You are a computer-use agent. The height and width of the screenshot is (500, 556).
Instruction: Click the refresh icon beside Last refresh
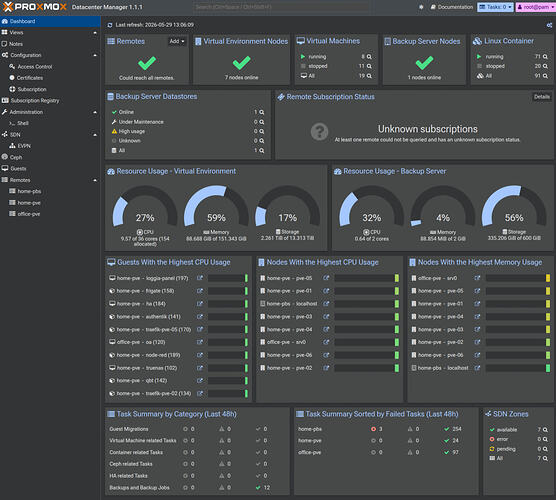110,25
